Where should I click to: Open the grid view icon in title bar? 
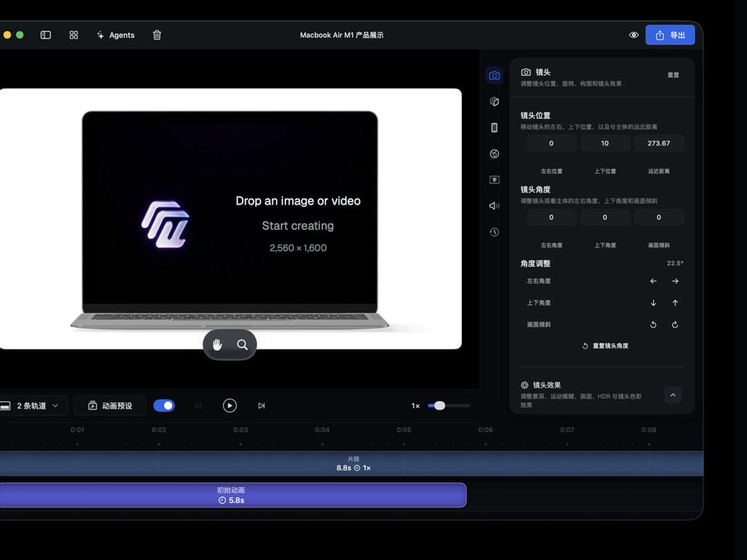[73, 35]
